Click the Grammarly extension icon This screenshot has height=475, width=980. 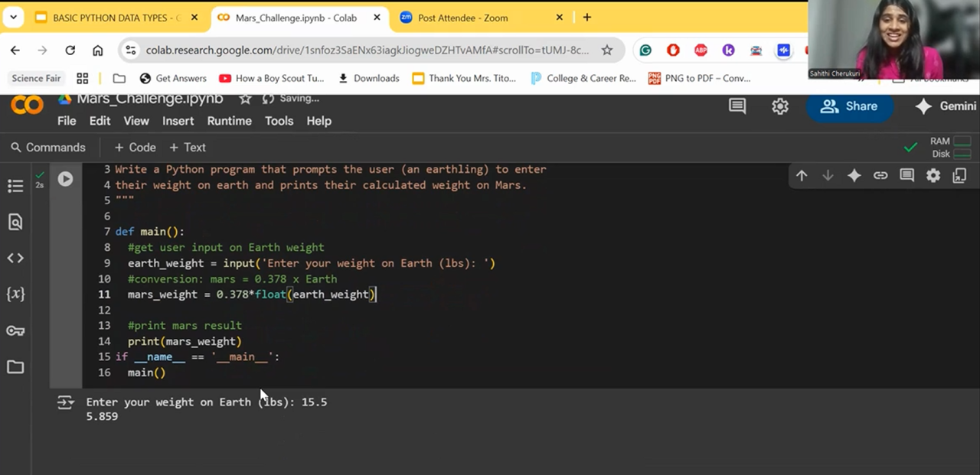pyautogui.click(x=645, y=50)
